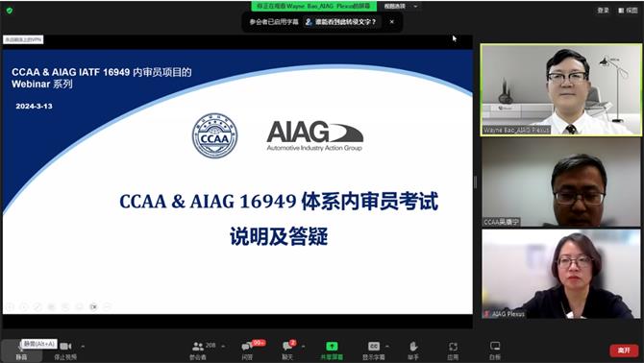This screenshot has width=644, height=363.
Task: Expand the caret next to participants
Action: point(223,347)
